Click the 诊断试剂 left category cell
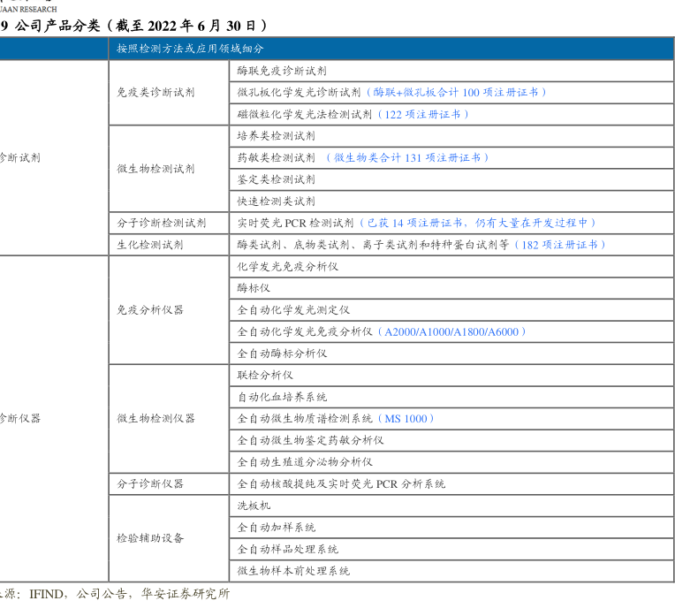Viewport: 675px width, 616px height. click(54, 157)
